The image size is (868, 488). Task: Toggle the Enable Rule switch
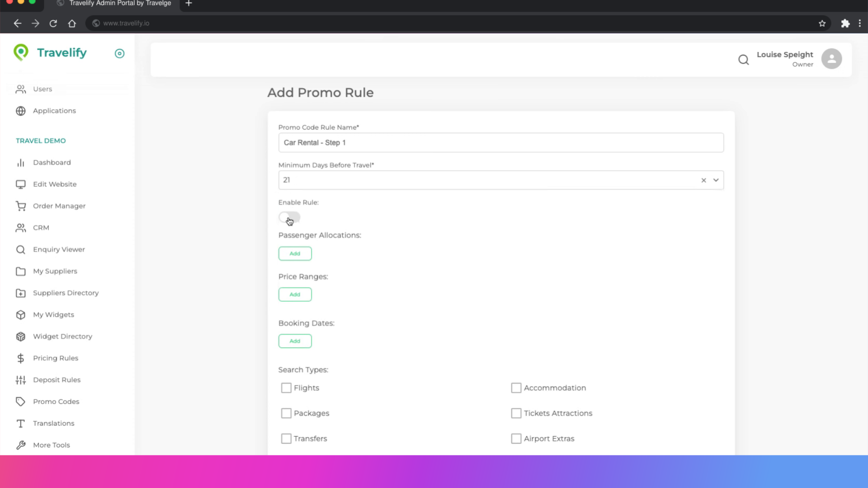point(289,218)
